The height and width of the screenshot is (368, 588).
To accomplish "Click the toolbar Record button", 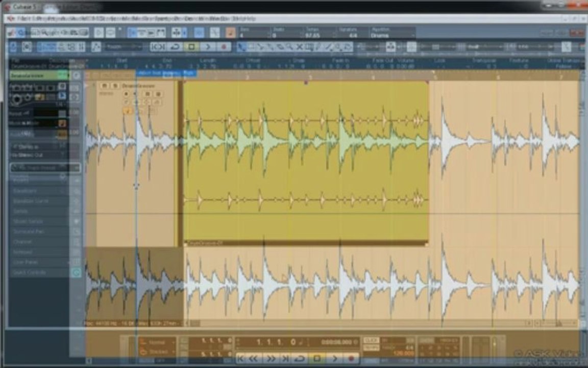I will [224, 47].
